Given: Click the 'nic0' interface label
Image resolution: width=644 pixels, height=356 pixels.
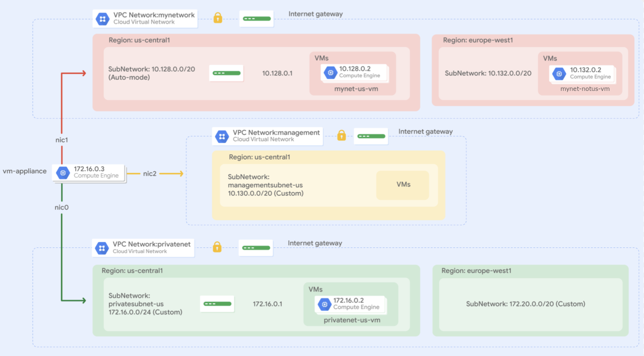Looking at the screenshot, I should point(61,207).
